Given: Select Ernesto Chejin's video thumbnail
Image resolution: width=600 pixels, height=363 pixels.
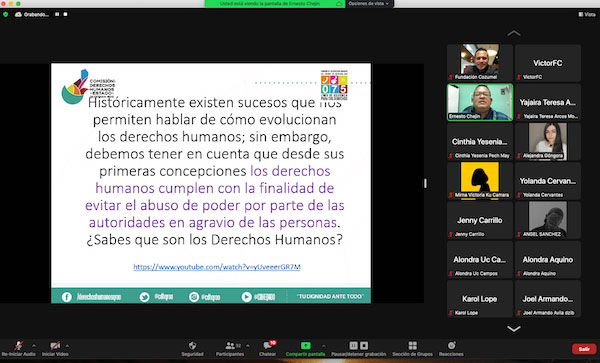Looking at the screenshot, I should pyautogui.click(x=480, y=102).
